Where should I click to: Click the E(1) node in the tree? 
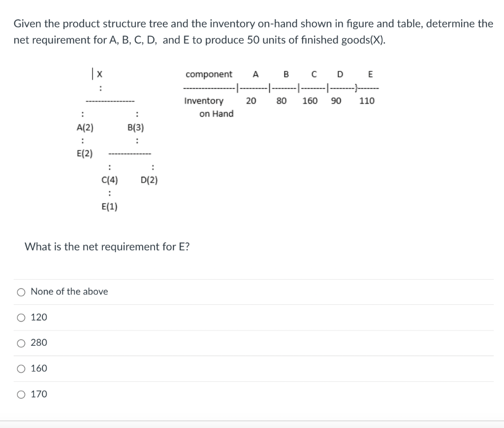[109, 207]
